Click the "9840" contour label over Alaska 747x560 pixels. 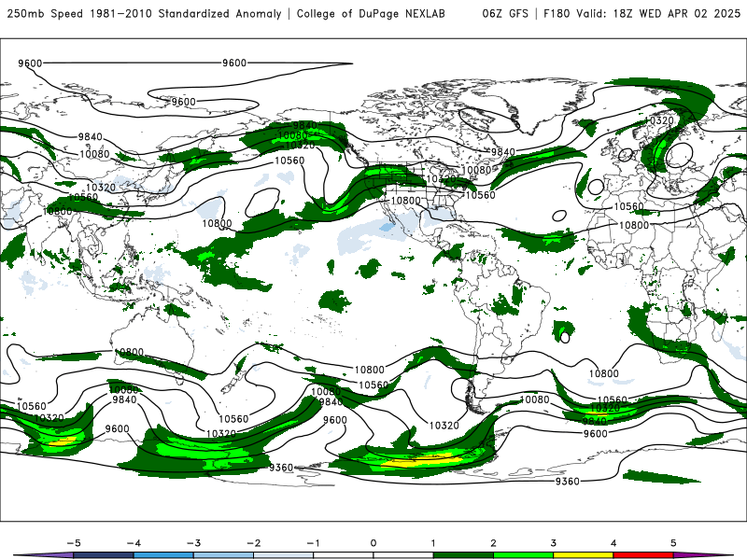pyautogui.click(x=305, y=126)
